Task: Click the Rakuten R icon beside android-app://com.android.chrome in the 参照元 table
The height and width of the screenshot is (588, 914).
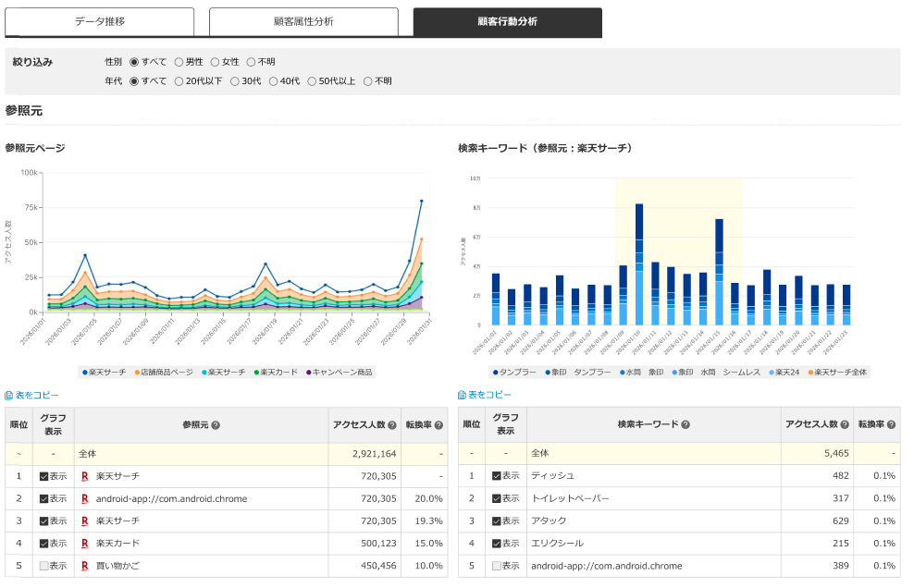Action: point(85,499)
